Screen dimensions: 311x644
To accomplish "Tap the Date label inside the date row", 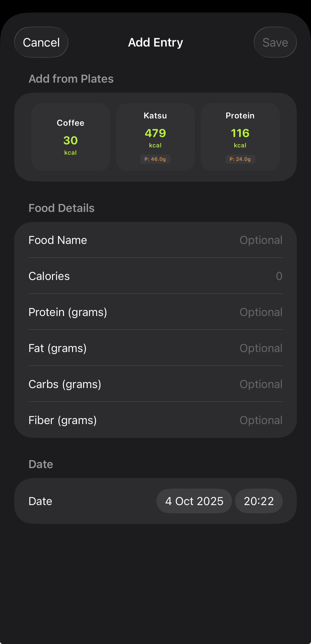I will [40, 501].
